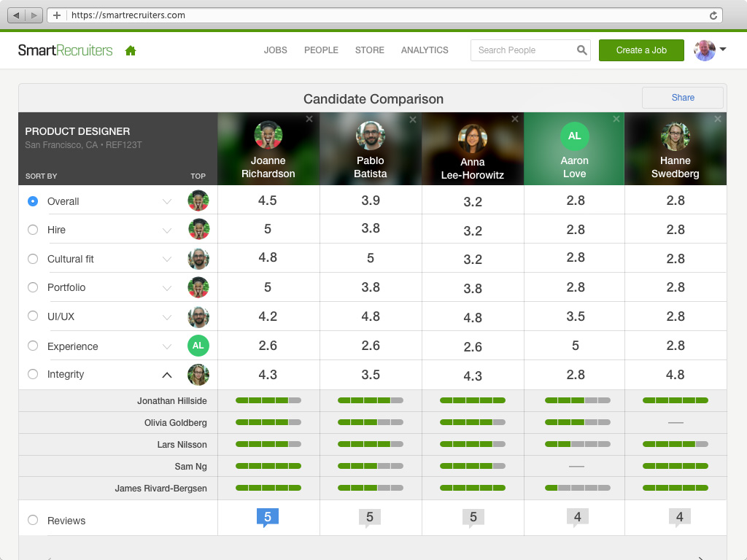This screenshot has height=560, width=747.
Task: Expand the Hire row chevron
Action: click(x=167, y=230)
